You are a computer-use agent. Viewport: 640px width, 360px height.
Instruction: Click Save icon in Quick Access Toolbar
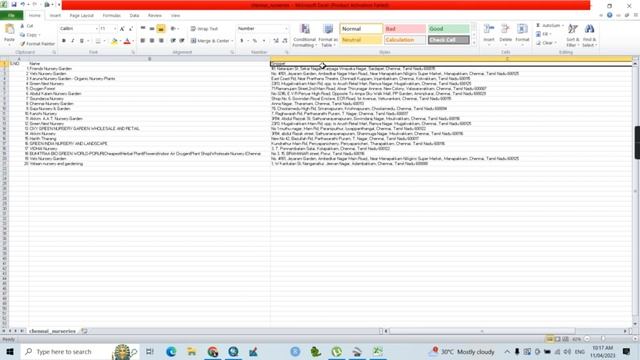(x=14, y=4)
